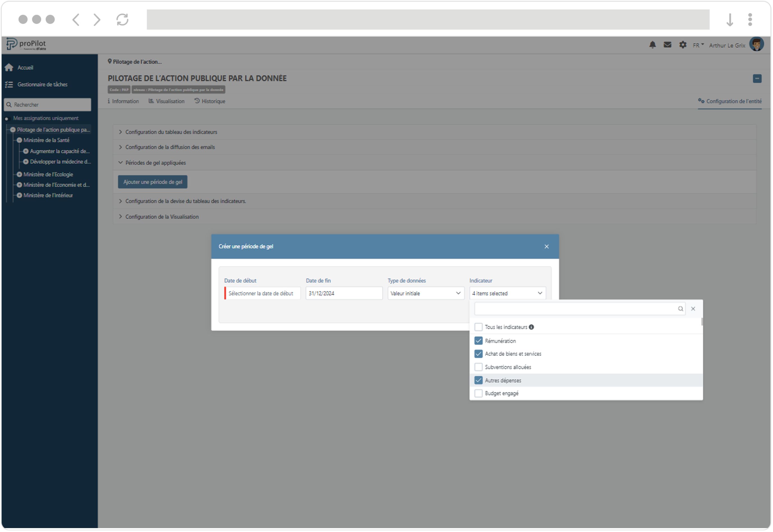Enable the Budget engagé checkbox
Screen dimensions: 773x532
(x=479, y=394)
